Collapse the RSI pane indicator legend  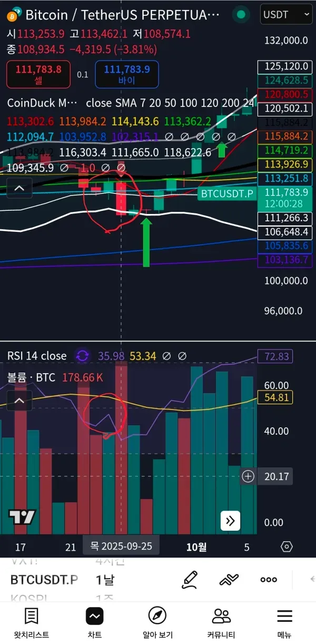coord(19,401)
